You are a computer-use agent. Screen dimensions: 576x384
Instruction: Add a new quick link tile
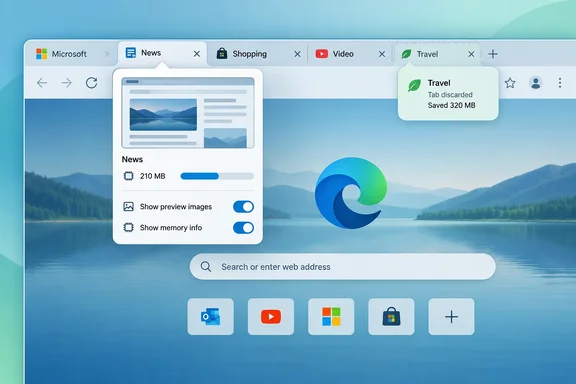coord(451,317)
